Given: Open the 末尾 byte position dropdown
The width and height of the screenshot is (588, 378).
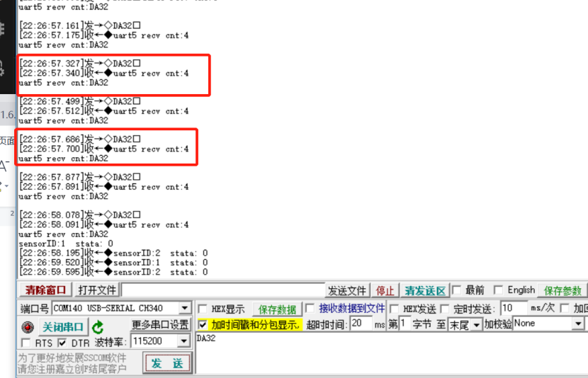Looking at the screenshot, I should click(476, 325).
